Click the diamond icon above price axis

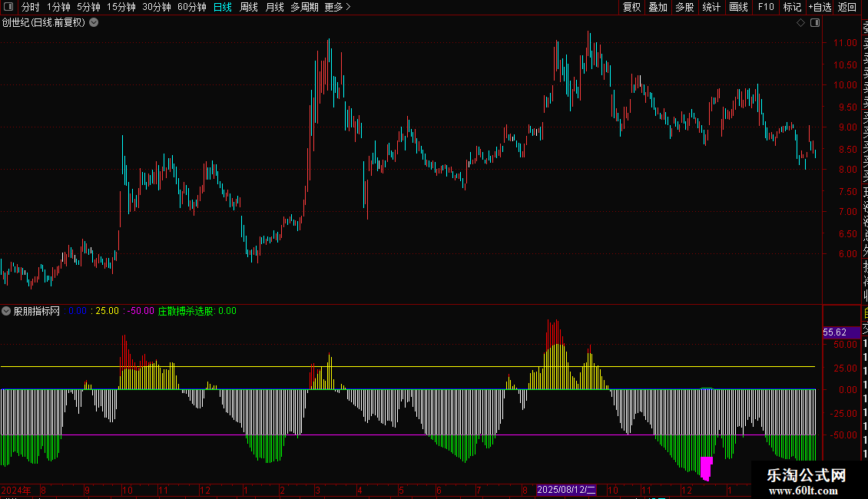pos(800,23)
